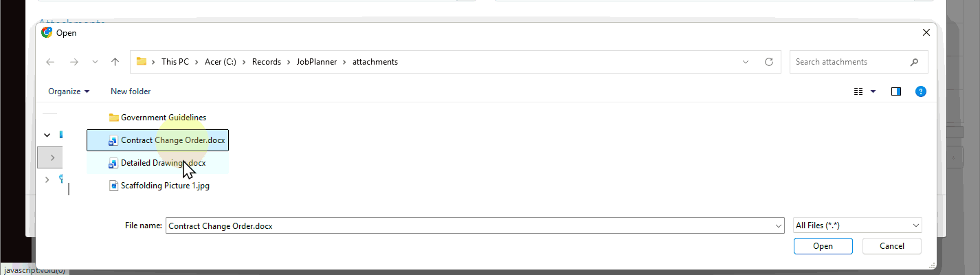Select Detailed Drawing.docx file
This screenshot has height=275, width=980.
click(x=162, y=164)
